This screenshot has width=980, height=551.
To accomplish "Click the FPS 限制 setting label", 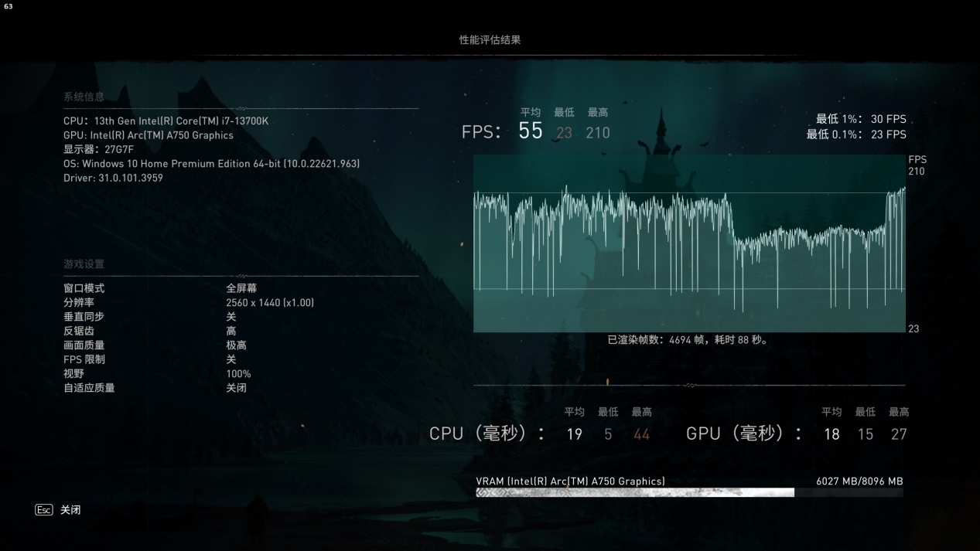I will coord(84,359).
